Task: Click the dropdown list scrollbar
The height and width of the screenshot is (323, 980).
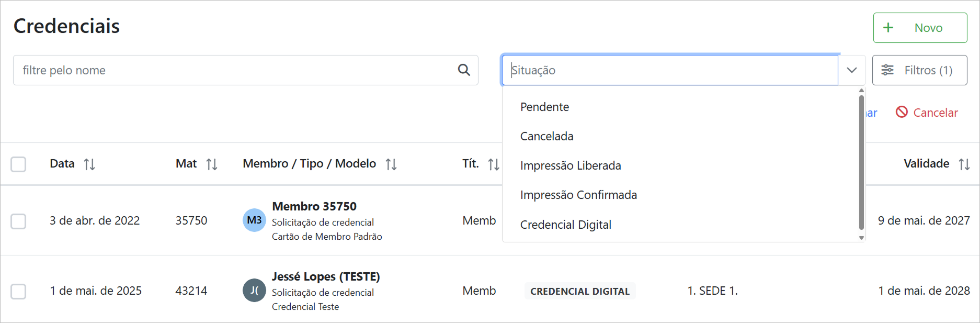Action: [x=861, y=162]
